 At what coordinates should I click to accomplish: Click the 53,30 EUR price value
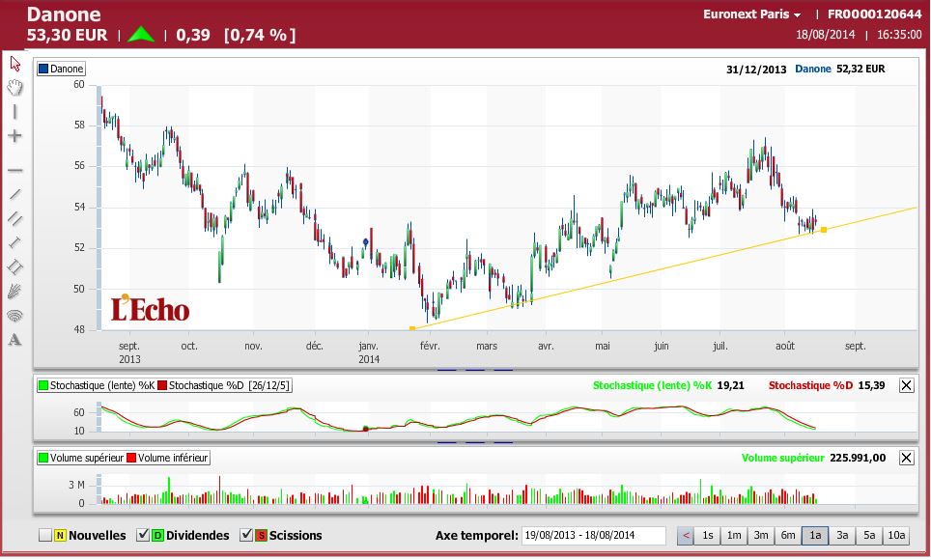point(67,35)
